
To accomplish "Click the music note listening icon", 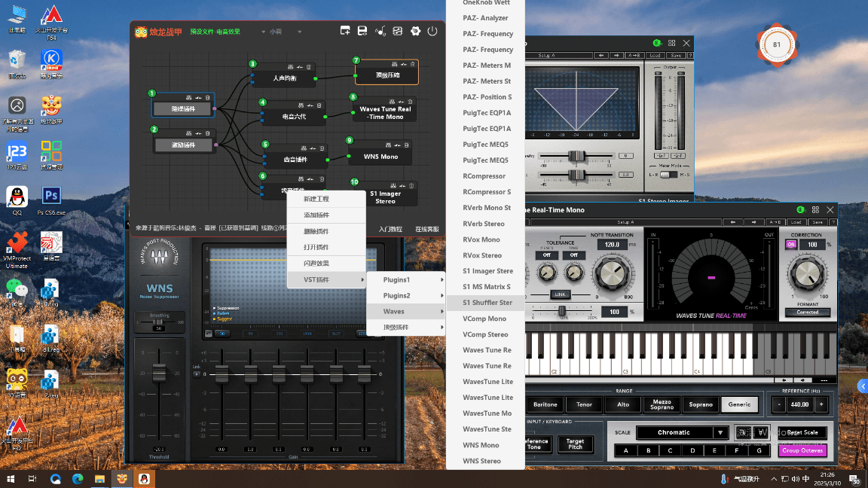I will pos(380,31).
